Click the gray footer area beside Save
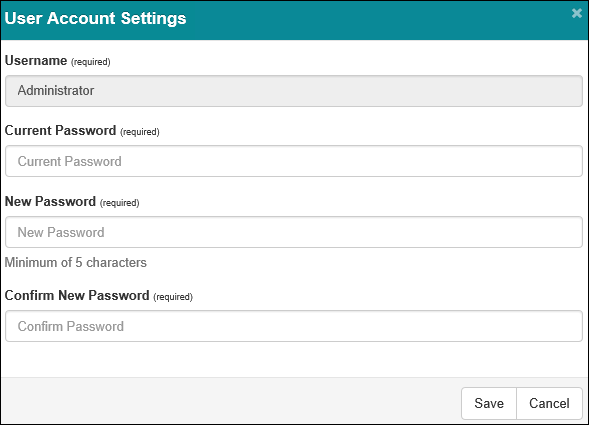The width and height of the screenshot is (589, 425). coord(231,401)
